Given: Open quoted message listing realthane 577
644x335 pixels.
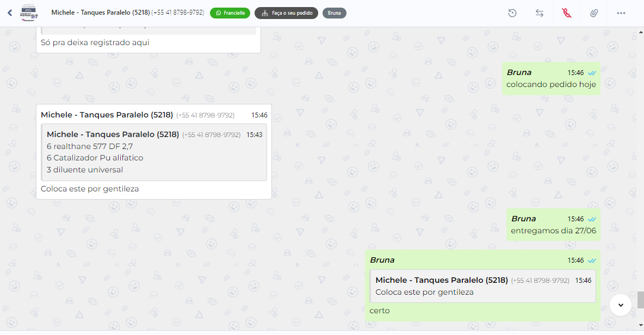Looking at the screenshot, I should point(154,152).
